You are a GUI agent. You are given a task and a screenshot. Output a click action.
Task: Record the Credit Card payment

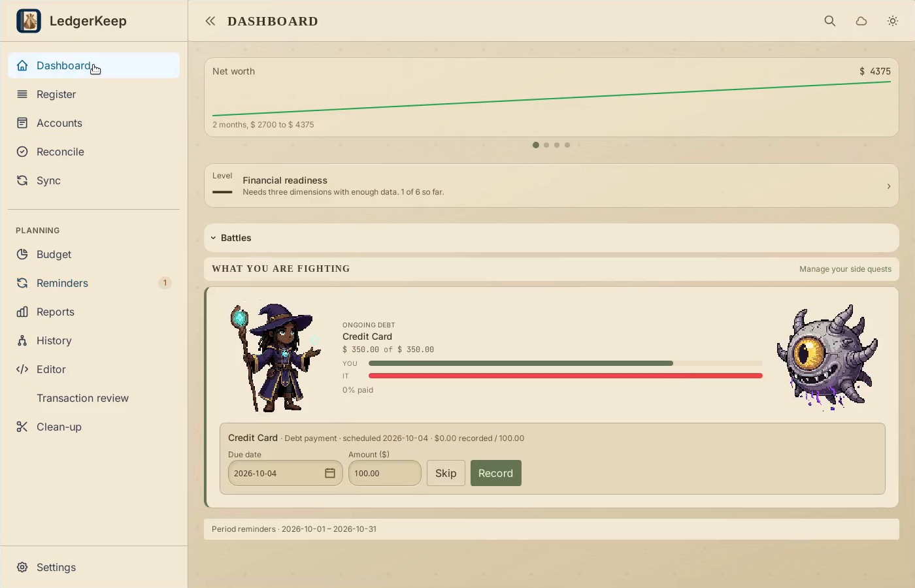click(x=495, y=473)
